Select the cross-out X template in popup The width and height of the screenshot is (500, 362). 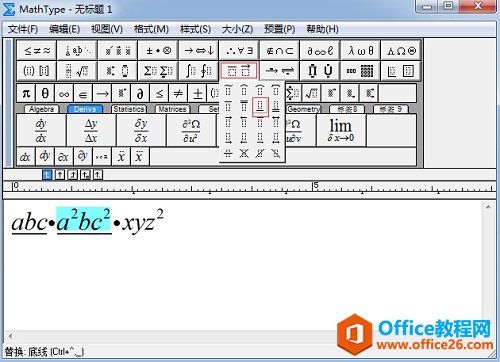244,153
